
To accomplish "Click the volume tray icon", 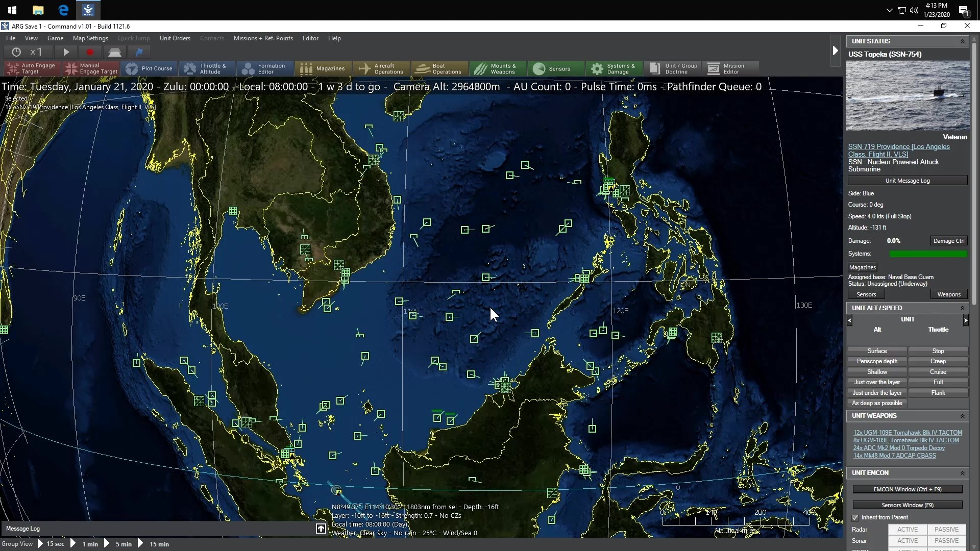I will pos(914,10).
